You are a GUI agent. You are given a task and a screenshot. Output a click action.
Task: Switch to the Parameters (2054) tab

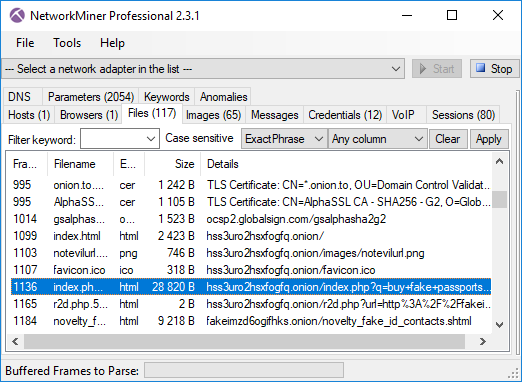(91, 97)
